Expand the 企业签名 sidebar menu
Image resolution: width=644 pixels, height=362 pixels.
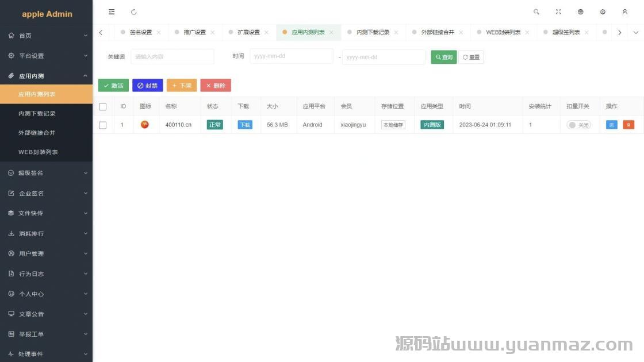click(46, 193)
